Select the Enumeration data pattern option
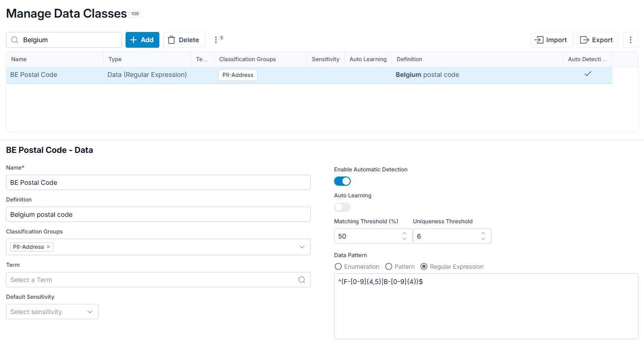The image size is (644, 347). coord(338,267)
